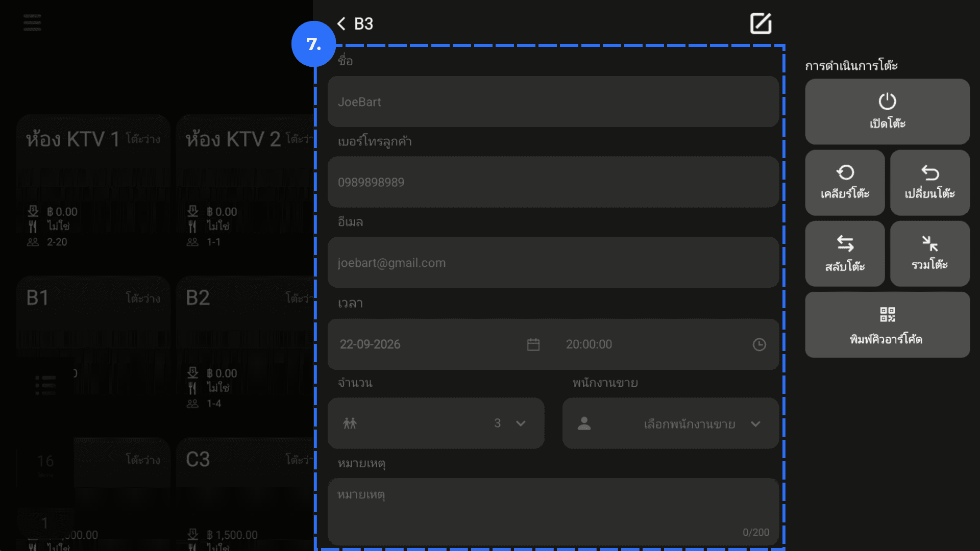Screen dimensions: 980x551
Task: Expand the จำนวน guest count dropdown
Action: 436,423
